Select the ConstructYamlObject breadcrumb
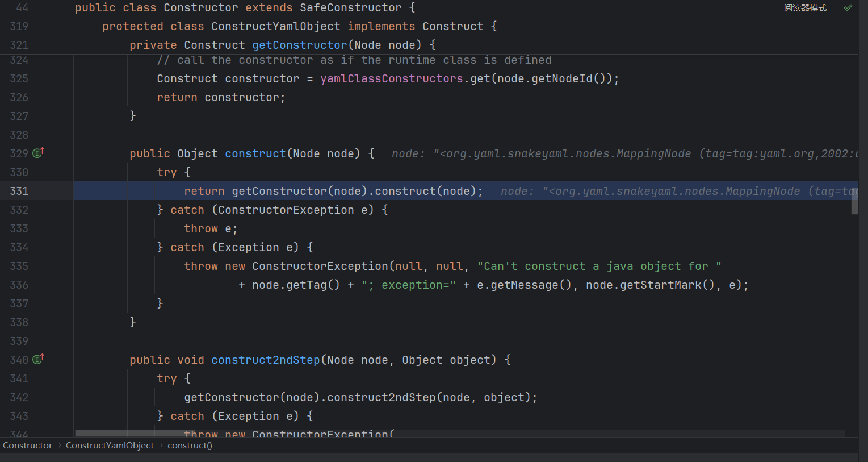Image resolution: width=868 pixels, height=462 pixels. pyautogui.click(x=110, y=446)
